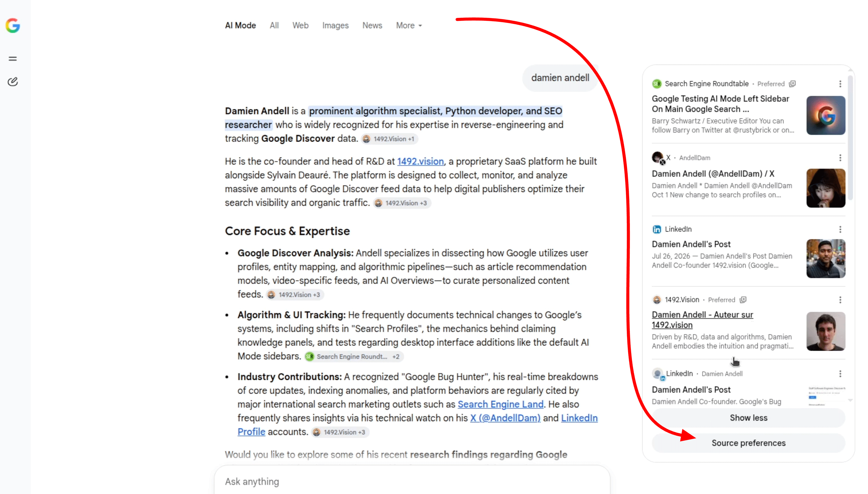
Task: Click the Search Engine Roundt... +2 citation chip
Action: (x=354, y=357)
